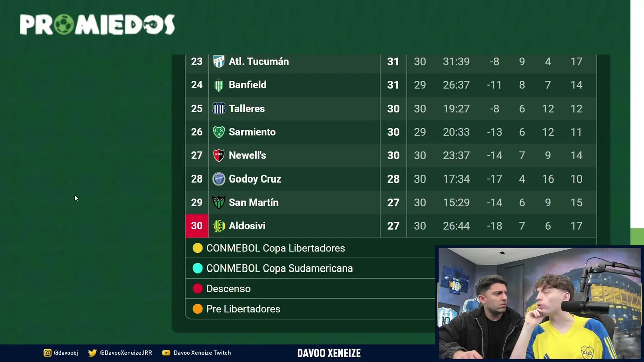Click the red Descenso legend dot

tap(198, 289)
